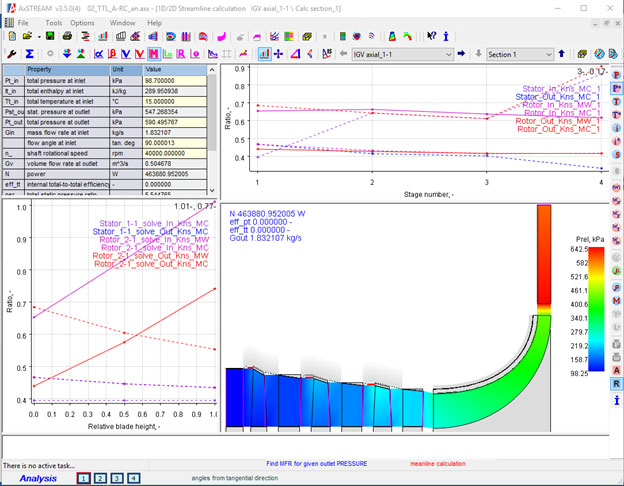Click the Print icon in toolbar
This screenshot has height=486, width=624.
tap(67, 37)
